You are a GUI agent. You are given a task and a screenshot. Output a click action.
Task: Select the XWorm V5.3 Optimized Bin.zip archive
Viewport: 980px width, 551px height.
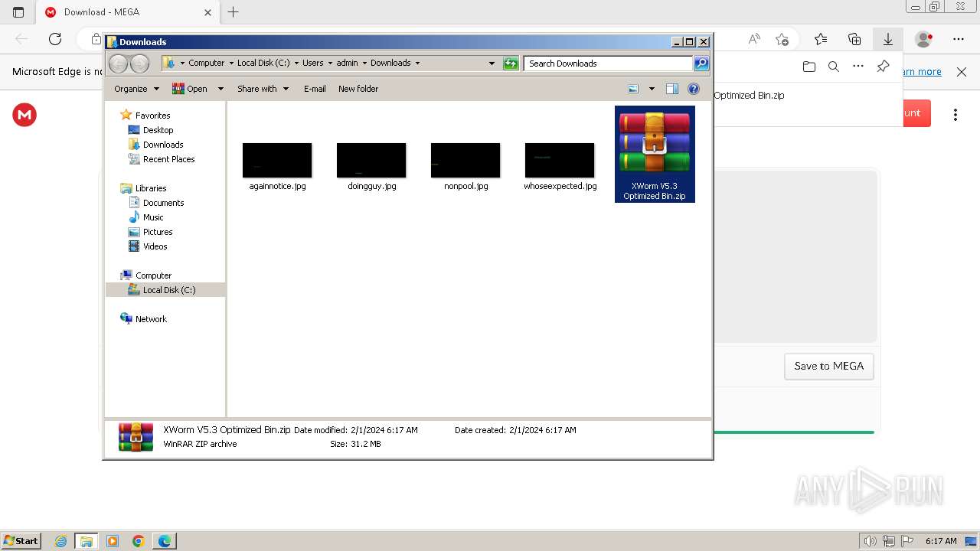pyautogui.click(x=655, y=154)
